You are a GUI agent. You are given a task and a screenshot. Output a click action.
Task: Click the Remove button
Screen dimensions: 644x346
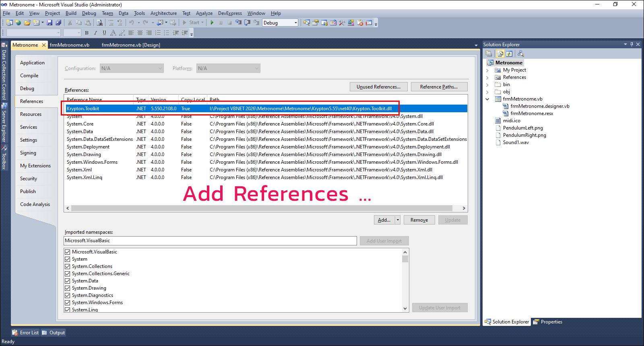coord(419,220)
